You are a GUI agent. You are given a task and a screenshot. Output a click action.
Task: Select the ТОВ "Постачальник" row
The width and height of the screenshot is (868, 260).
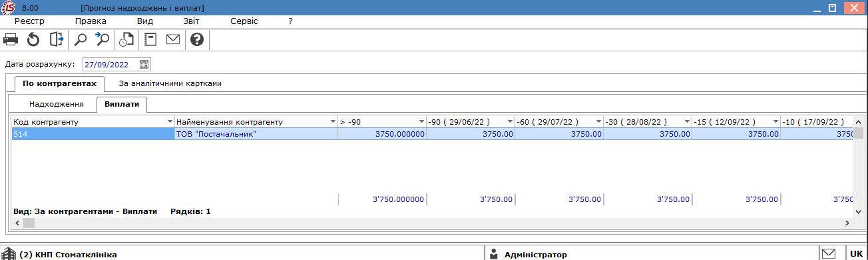pos(433,134)
